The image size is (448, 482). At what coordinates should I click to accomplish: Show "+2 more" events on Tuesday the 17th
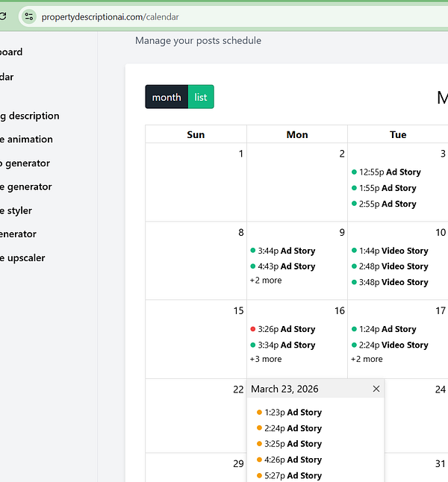pos(367,359)
